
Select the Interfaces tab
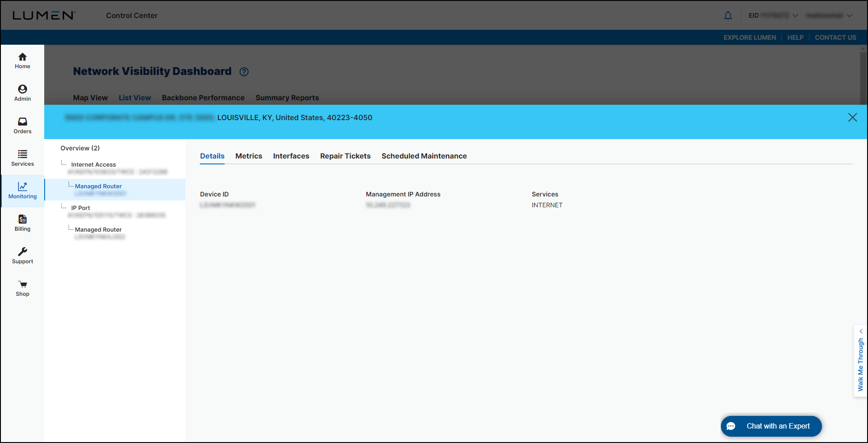coord(291,156)
